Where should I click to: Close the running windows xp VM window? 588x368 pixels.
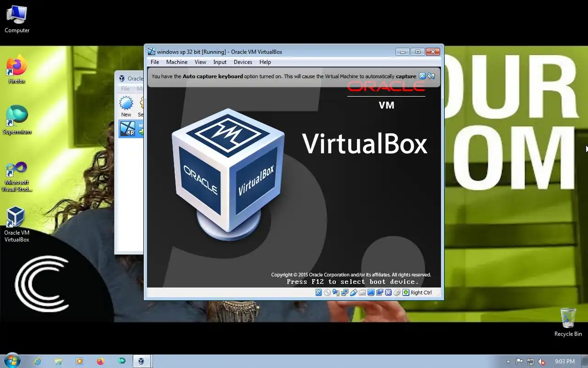click(433, 52)
